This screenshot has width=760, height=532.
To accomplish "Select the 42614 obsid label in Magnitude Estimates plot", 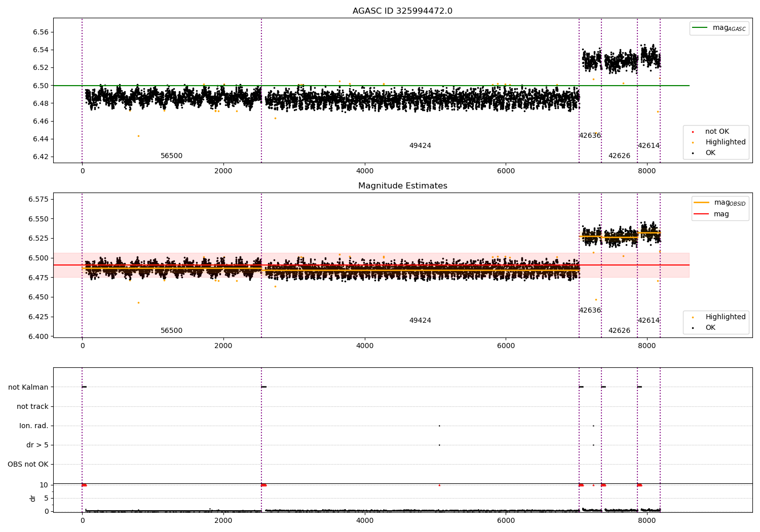I will tap(649, 321).
